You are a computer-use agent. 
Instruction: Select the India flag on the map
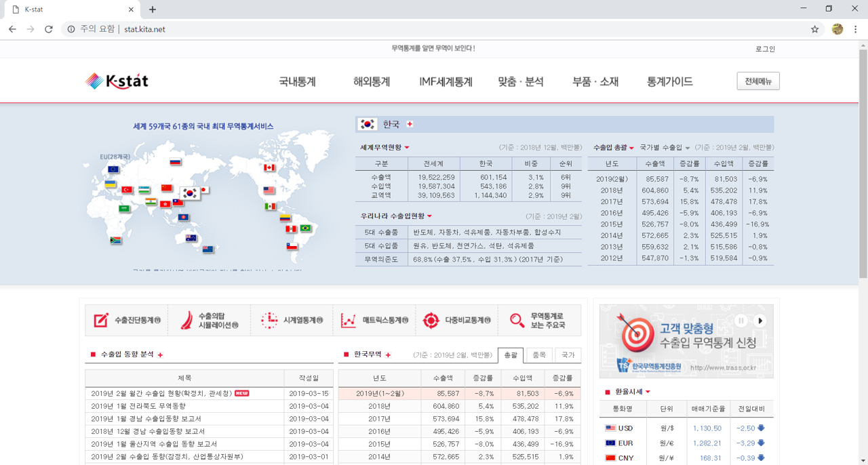(151, 202)
